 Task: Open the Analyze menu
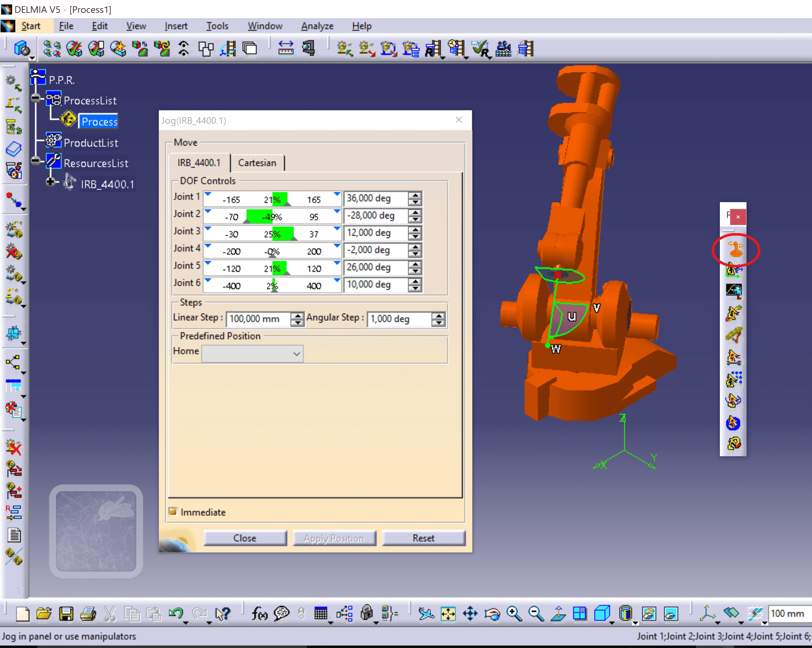coord(317,26)
